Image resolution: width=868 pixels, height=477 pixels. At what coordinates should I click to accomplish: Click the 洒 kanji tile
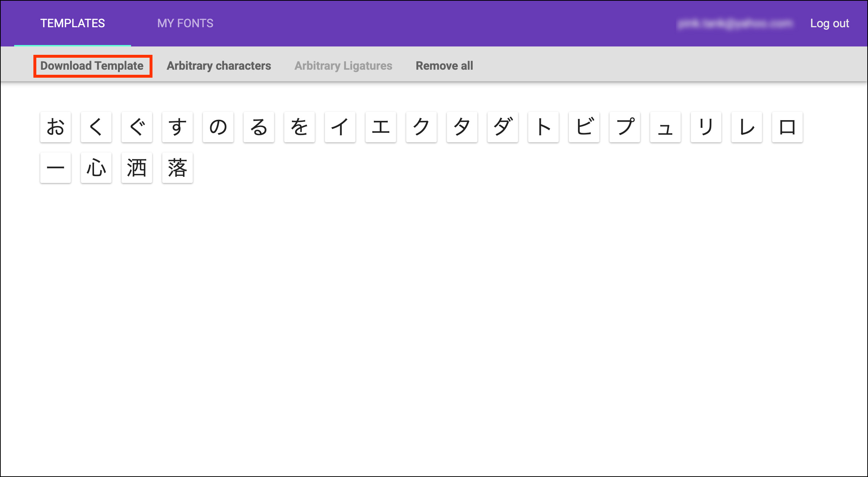click(137, 168)
